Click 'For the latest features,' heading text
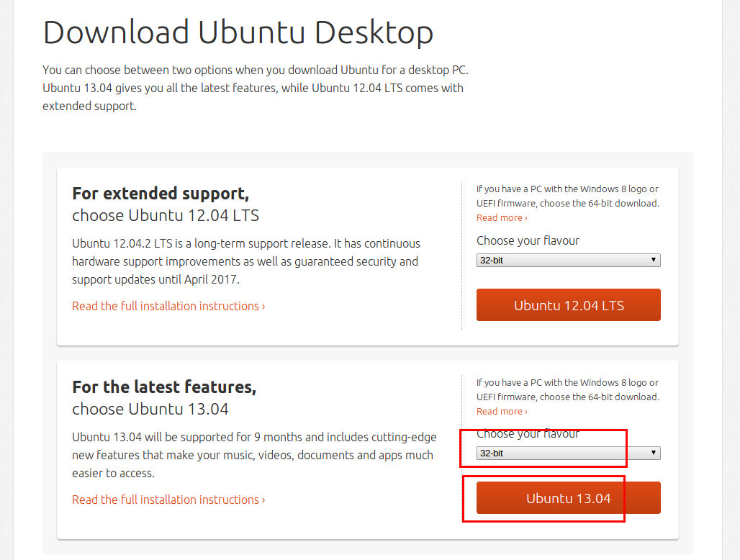The image size is (740, 560). (164, 387)
